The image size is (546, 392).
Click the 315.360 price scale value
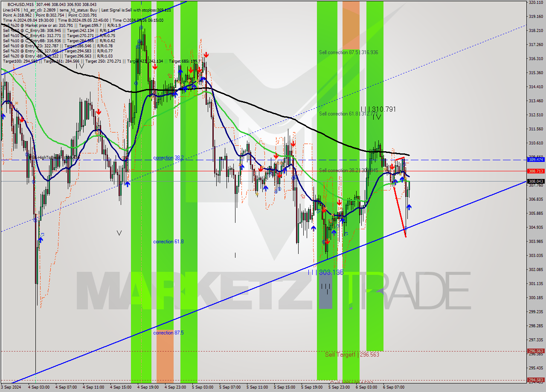(535, 73)
